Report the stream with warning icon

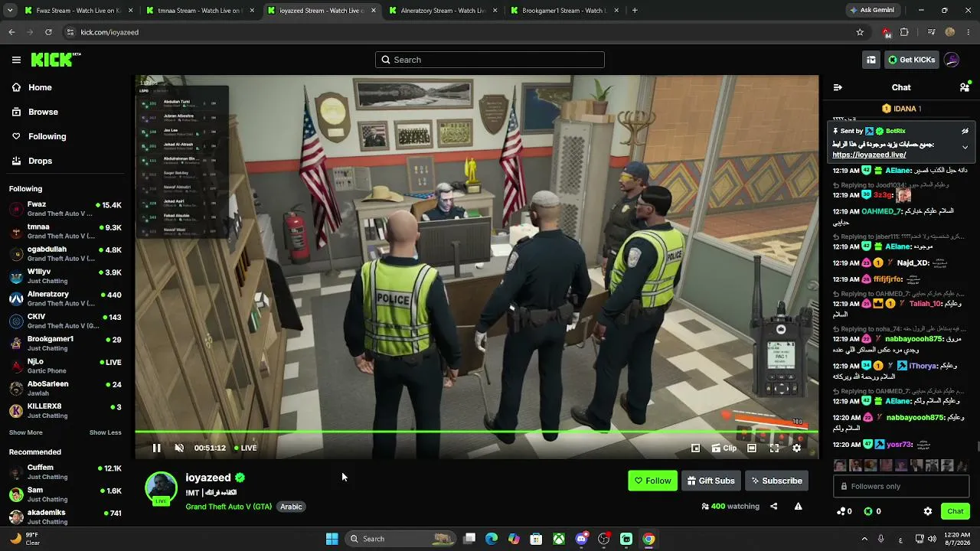(x=799, y=506)
